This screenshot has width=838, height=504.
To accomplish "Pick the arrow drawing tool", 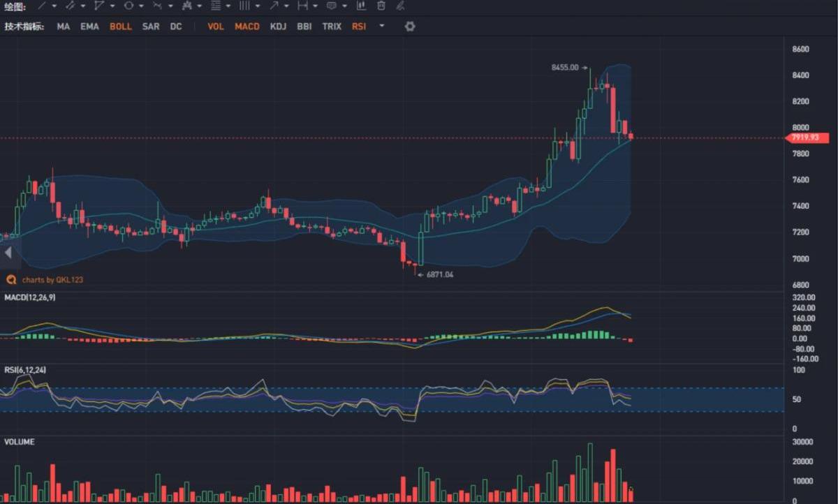I will coord(274,6).
